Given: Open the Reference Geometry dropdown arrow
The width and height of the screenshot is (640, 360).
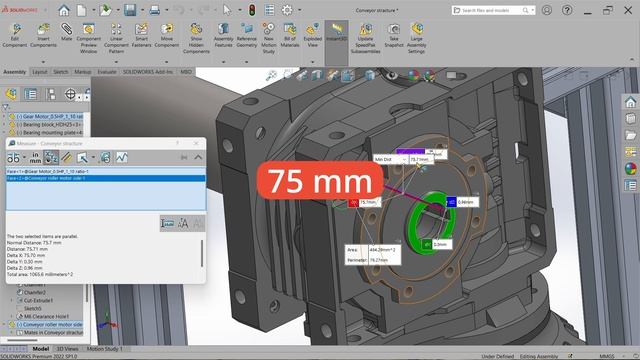Looking at the screenshot, I should point(247,62).
